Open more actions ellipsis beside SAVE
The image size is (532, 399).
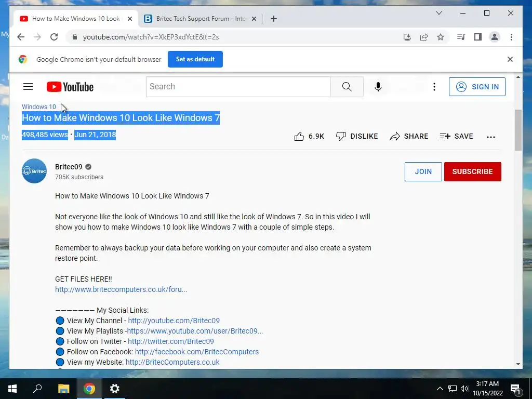(491, 137)
